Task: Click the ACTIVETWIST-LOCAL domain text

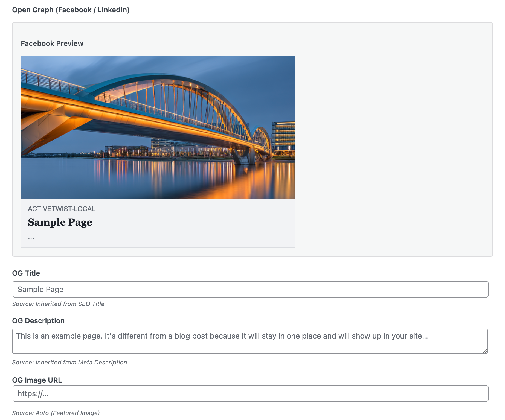Action: coord(62,209)
